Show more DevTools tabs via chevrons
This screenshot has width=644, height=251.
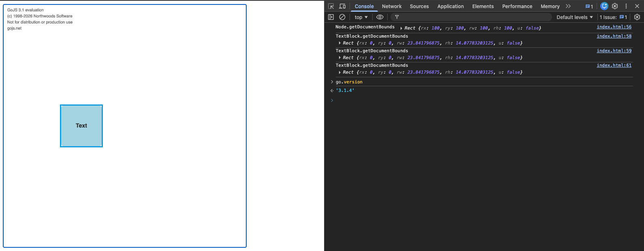[x=568, y=6]
